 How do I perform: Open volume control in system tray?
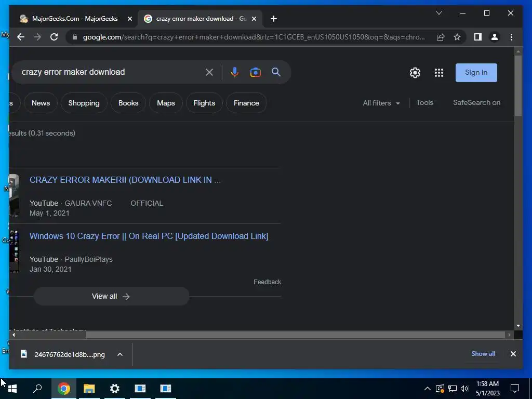click(x=464, y=389)
